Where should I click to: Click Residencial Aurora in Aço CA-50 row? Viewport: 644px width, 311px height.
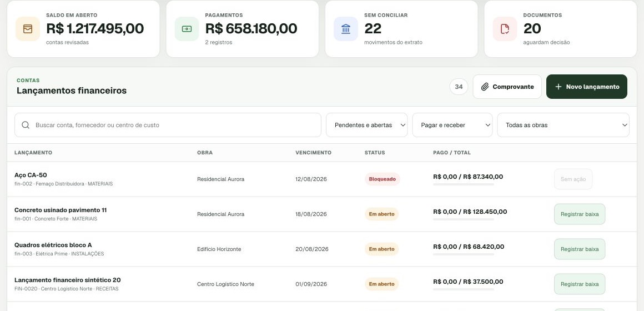tap(220, 179)
